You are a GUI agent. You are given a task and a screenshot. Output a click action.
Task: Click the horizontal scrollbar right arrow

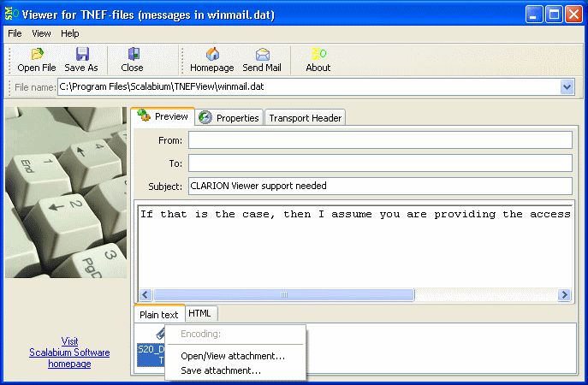click(564, 294)
